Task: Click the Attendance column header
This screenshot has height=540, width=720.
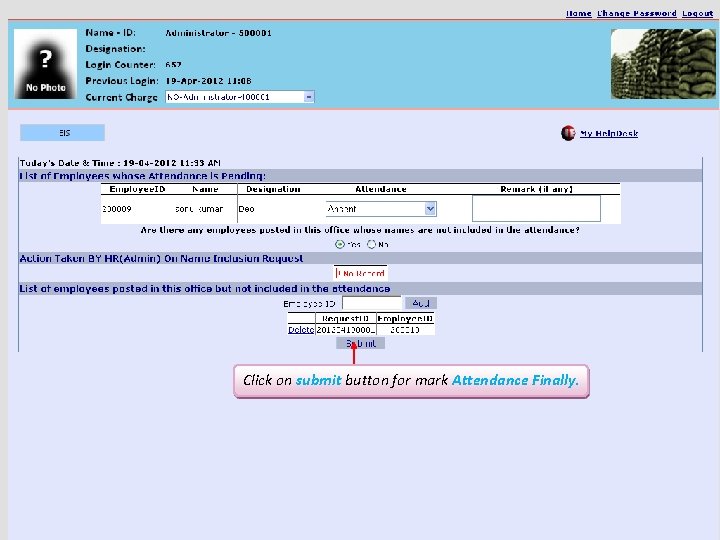Action: click(x=381, y=189)
